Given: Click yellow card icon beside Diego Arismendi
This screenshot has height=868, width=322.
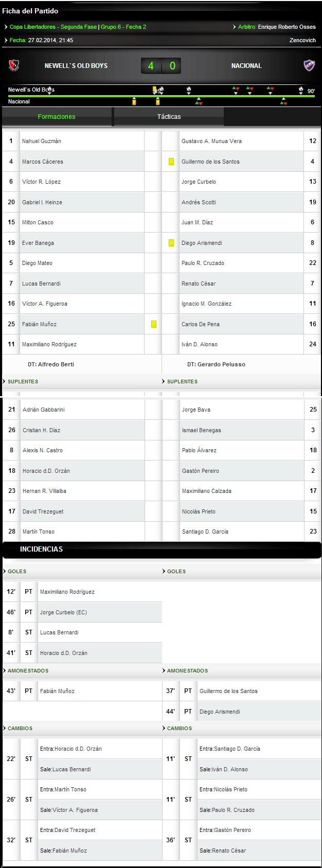Looking at the screenshot, I should [171, 243].
